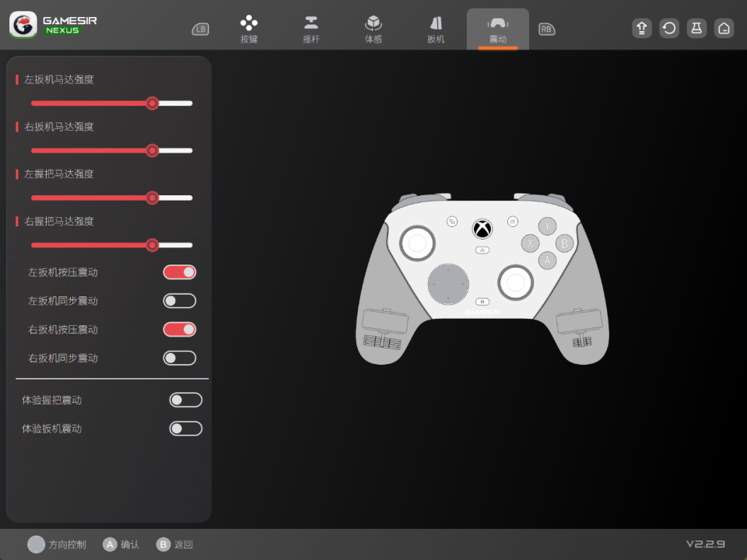Turn on the 体验扳机震动 toggle
747x560 pixels.
click(186, 429)
